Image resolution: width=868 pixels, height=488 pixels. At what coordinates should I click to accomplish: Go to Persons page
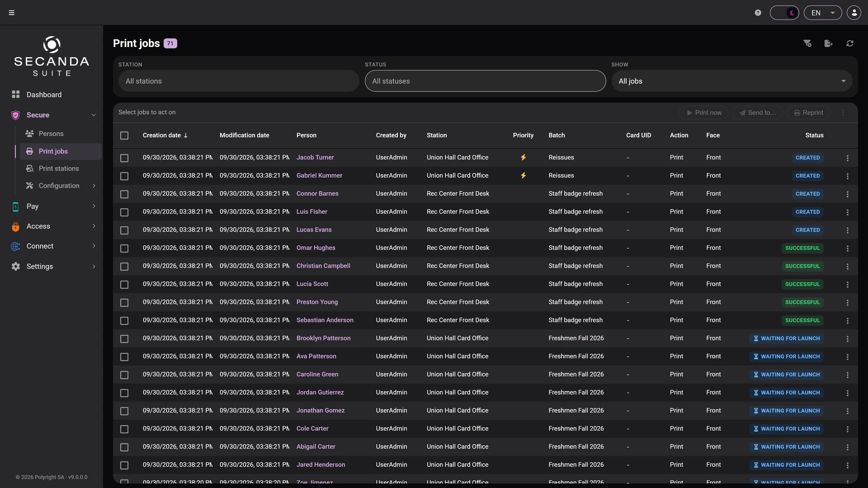coord(61,134)
